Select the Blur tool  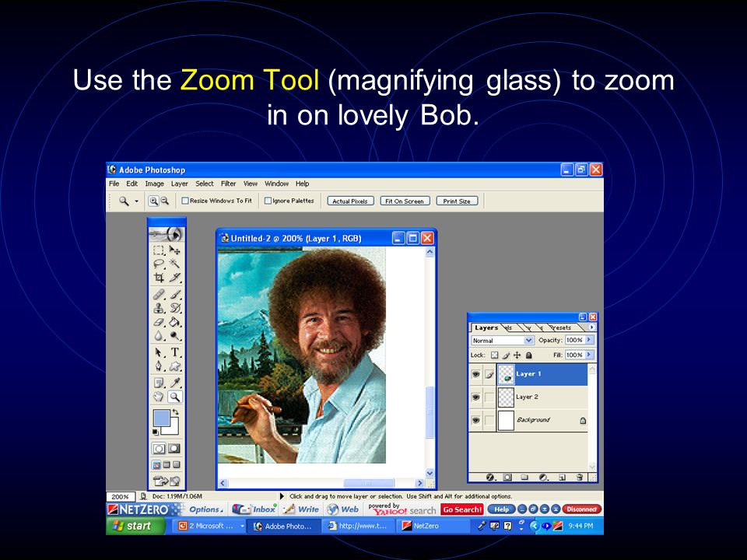[x=159, y=336]
